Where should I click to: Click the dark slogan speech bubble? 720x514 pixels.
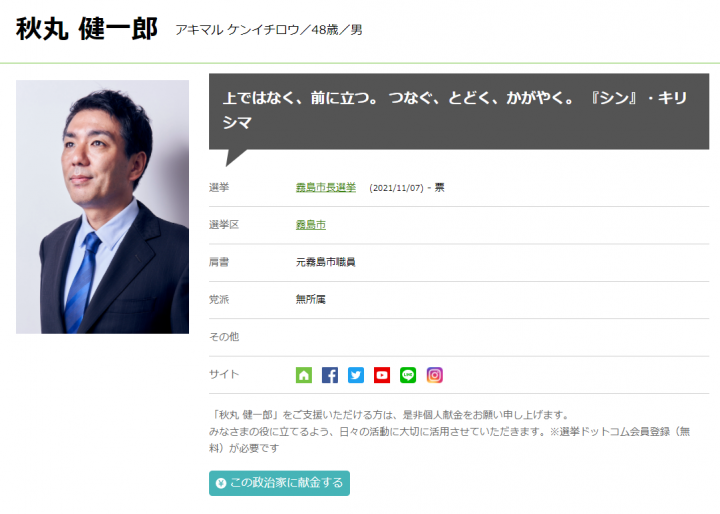coord(459,111)
